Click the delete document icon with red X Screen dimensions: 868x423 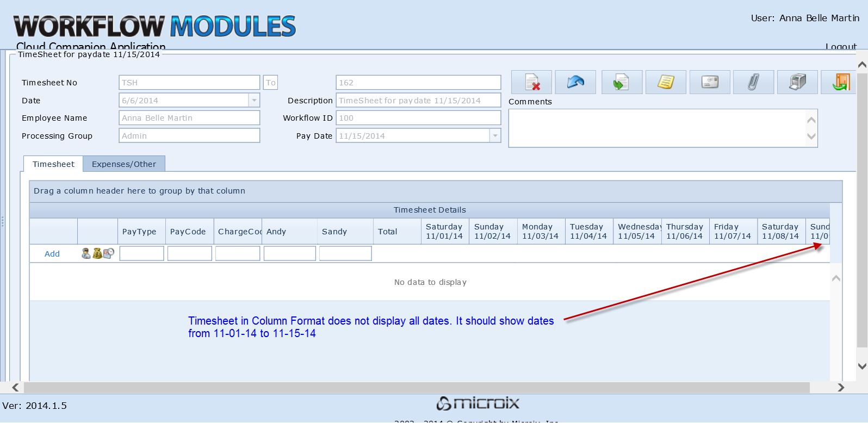(531, 82)
